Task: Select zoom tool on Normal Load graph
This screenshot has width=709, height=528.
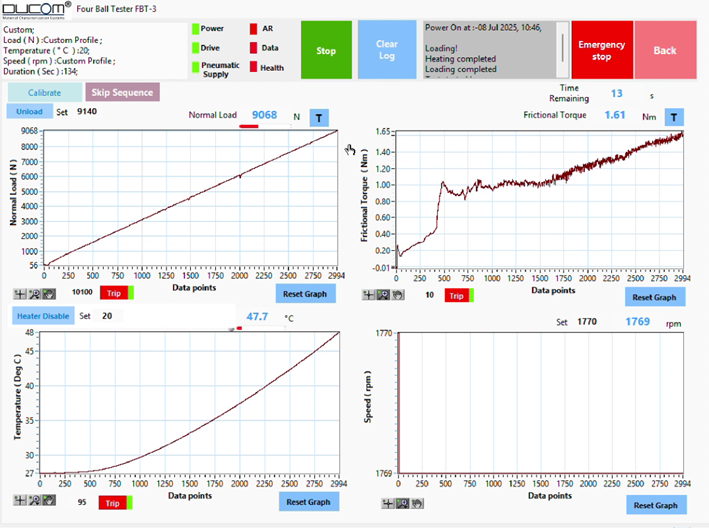Action: [x=34, y=293]
